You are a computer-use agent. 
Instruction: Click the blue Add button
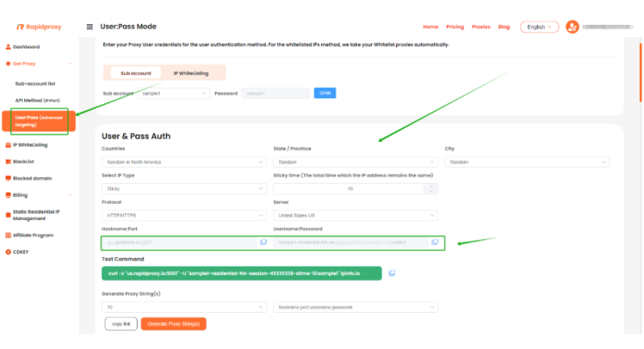pos(325,93)
